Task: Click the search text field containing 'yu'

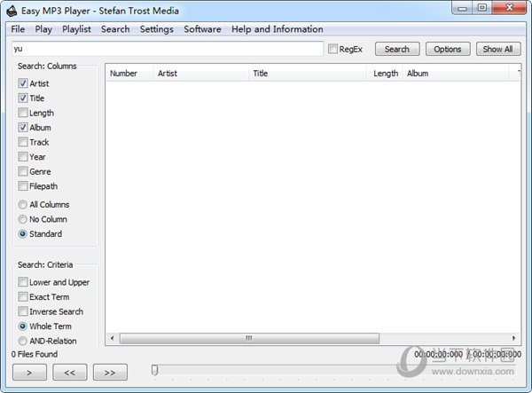Action: 168,49
